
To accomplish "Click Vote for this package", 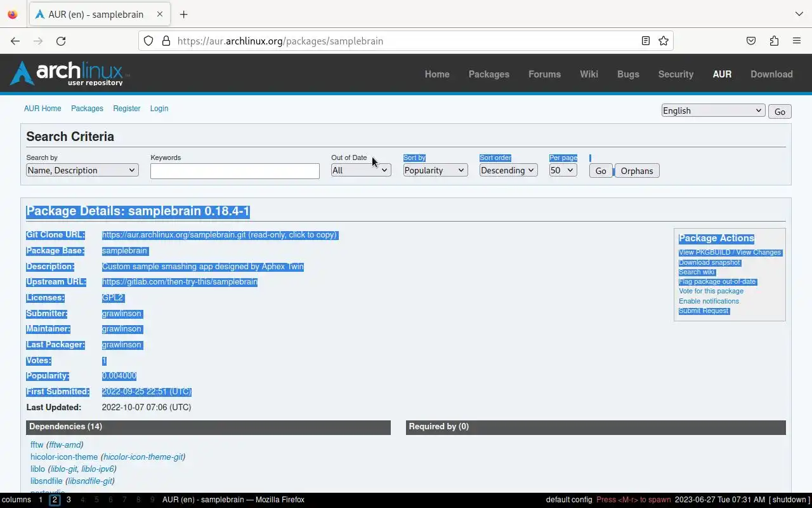I will [711, 291].
